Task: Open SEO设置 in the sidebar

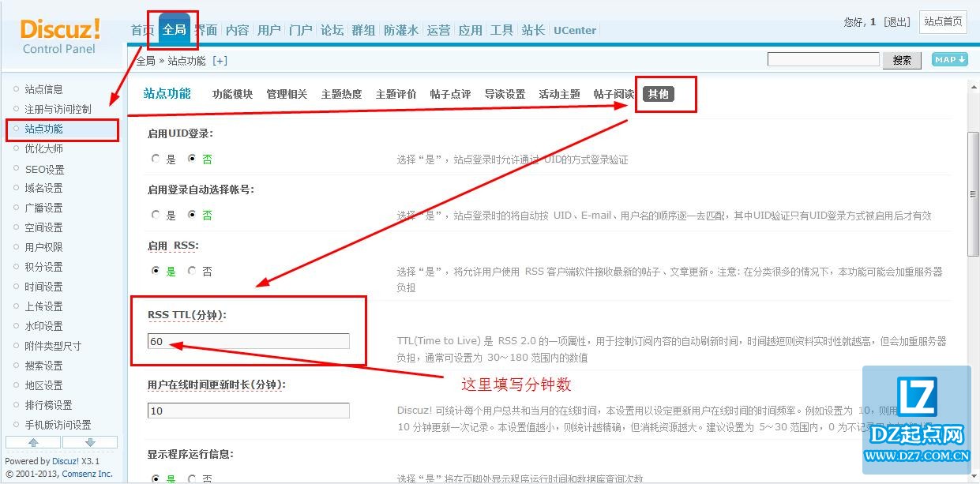Action: 44,169
